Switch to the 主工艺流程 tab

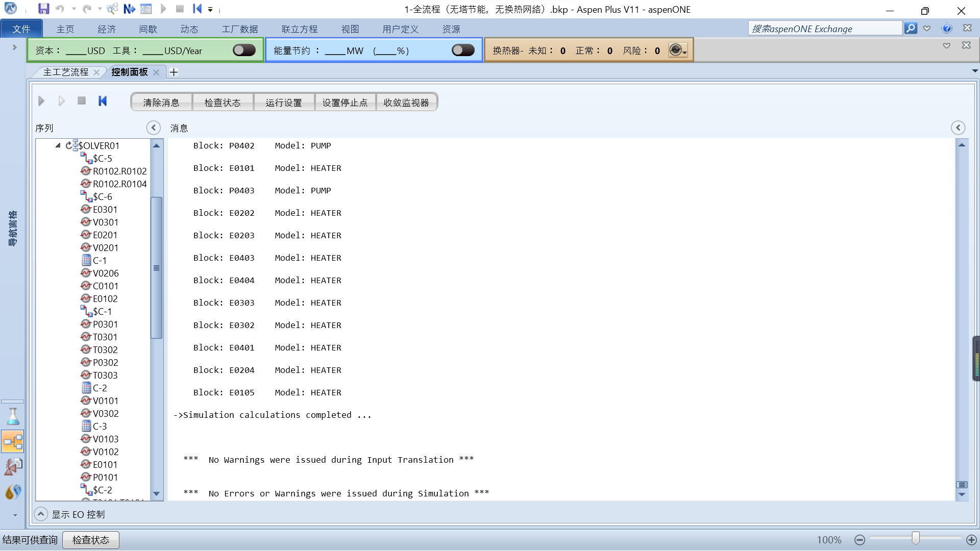66,72
